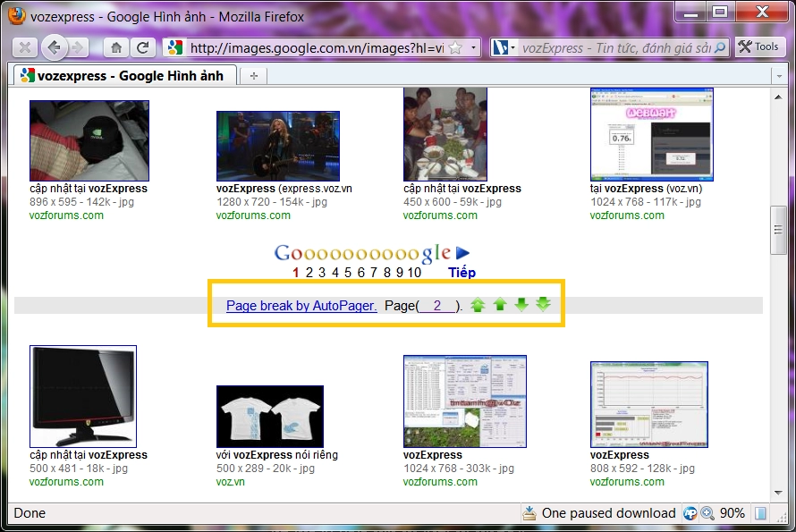
Task: Open the 1024 x 768 - 117k webpage screenshot thumbnail
Action: click(652, 134)
